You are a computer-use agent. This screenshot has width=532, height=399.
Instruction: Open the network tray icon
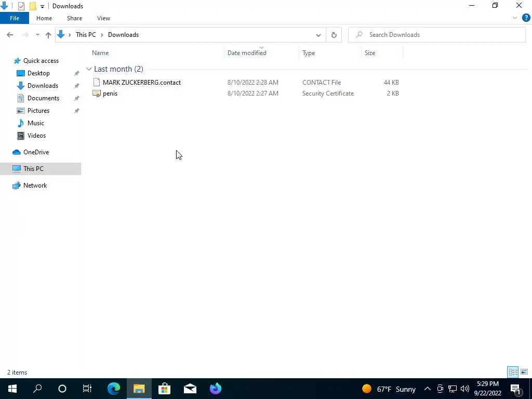tap(453, 389)
